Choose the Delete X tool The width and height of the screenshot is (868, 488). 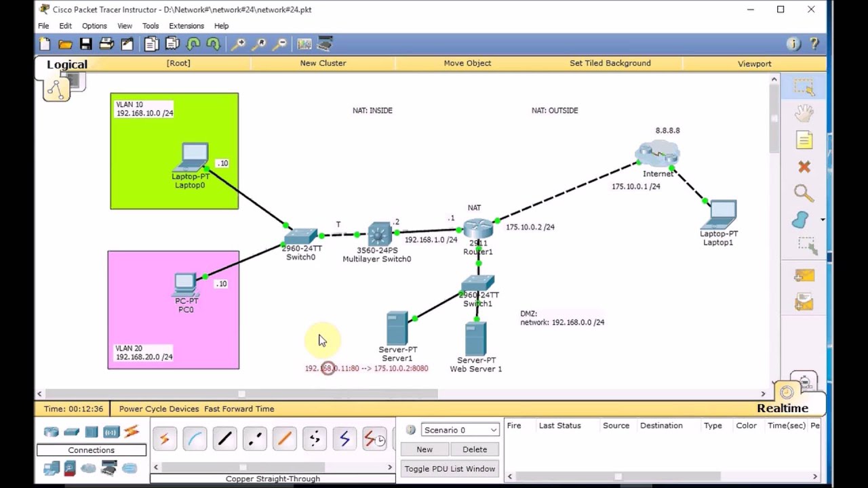click(x=804, y=167)
